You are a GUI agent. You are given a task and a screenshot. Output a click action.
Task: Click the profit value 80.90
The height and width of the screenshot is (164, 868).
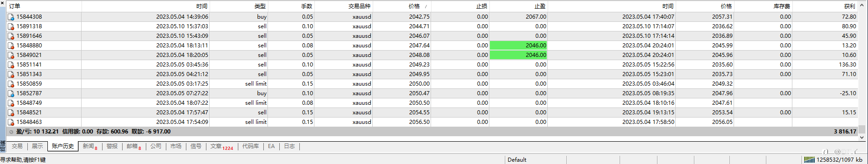(849, 26)
